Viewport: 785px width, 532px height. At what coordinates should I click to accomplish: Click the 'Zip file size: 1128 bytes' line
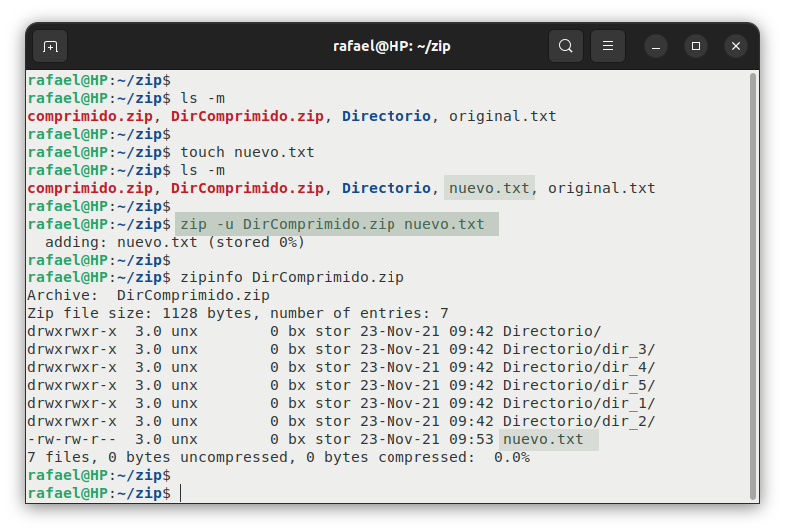239,313
